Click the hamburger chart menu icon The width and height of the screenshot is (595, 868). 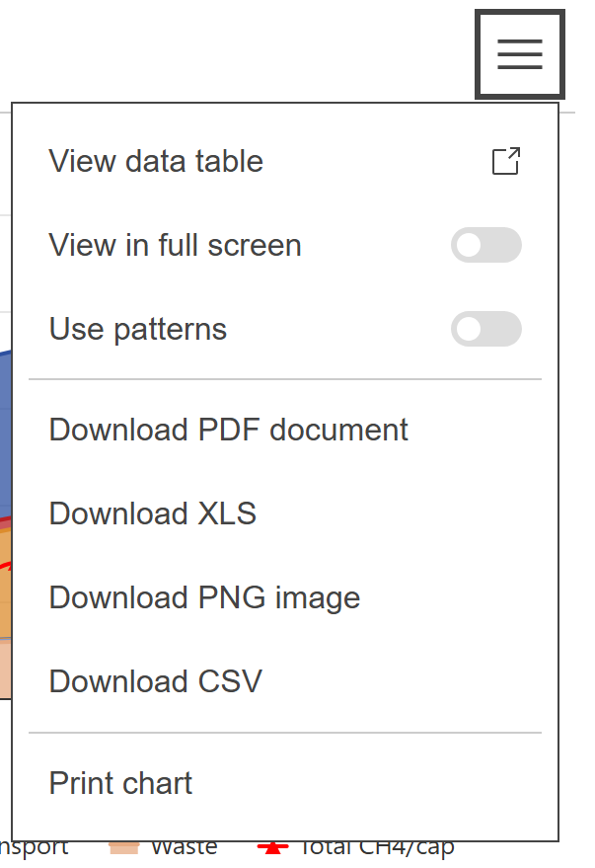(520, 54)
